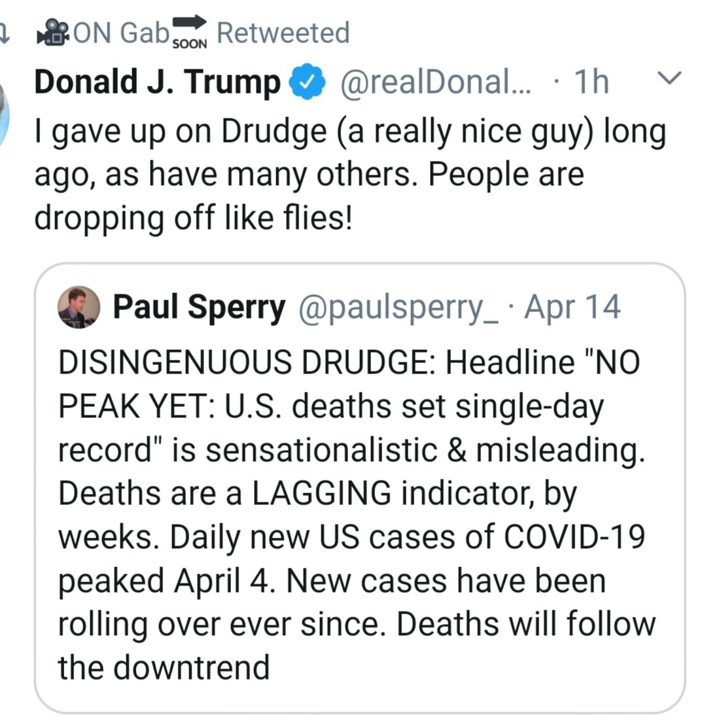Open the quoted tweet card at "the downtrend"
Screen dimensions: 706x728
[x=164, y=667]
